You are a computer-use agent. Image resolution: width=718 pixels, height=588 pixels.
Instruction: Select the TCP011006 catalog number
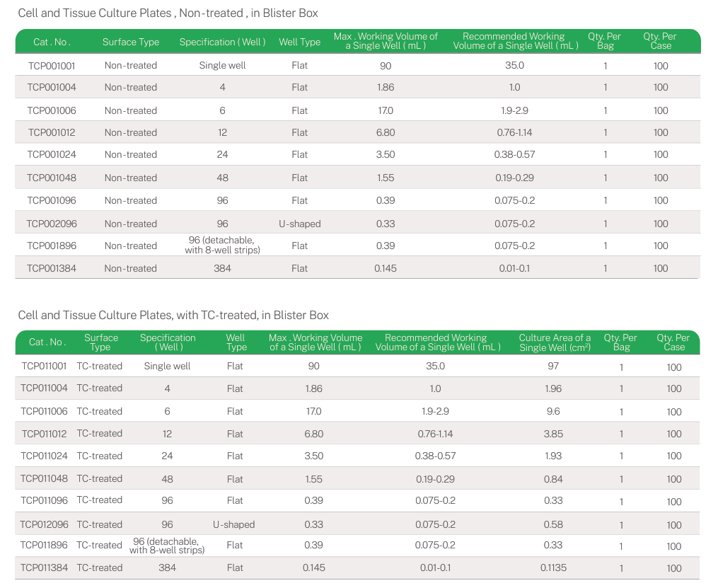45,411
